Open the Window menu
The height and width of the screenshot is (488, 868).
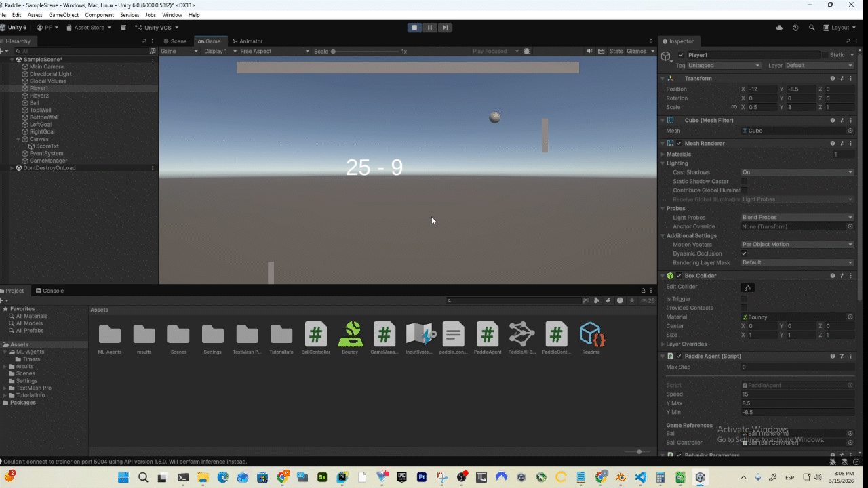172,15
